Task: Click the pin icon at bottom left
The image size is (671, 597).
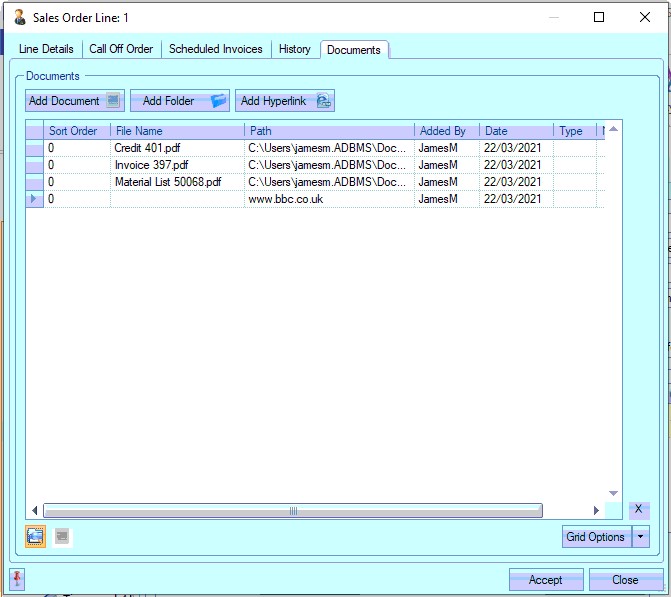Action: pyautogui.click(x=18, y=579)
